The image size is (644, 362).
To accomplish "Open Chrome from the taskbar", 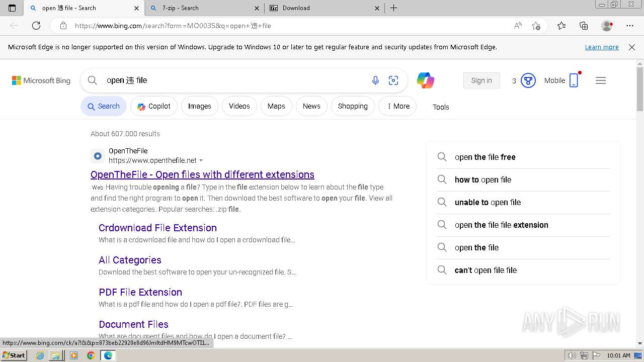I will (91, 355).
